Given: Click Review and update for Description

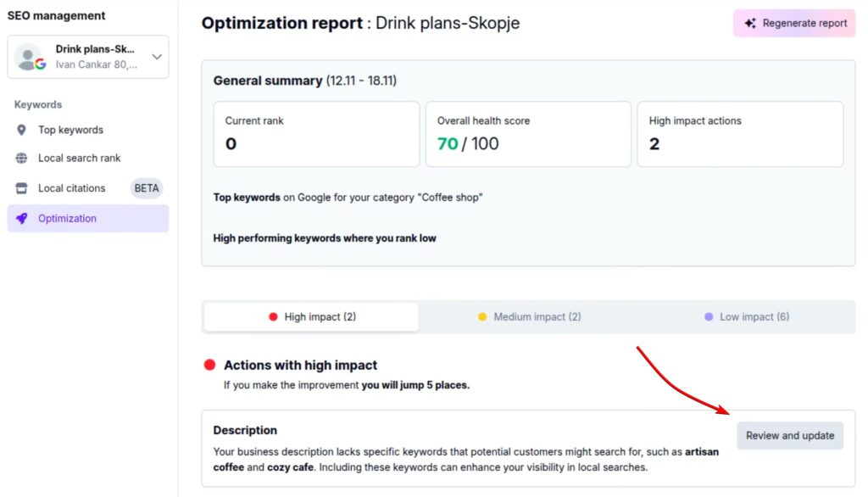Looking at the screenshot, I should point(790,435).
